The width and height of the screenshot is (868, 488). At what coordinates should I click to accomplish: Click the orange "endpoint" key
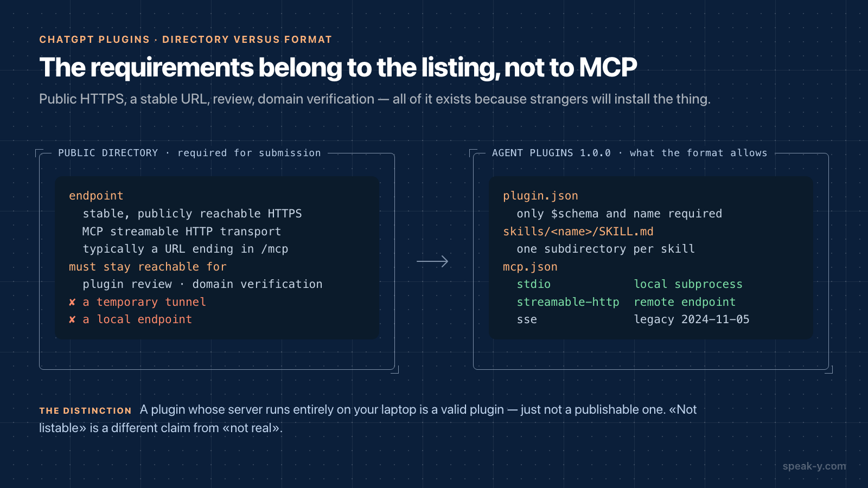pyautogui.click(x=96, y=196)
